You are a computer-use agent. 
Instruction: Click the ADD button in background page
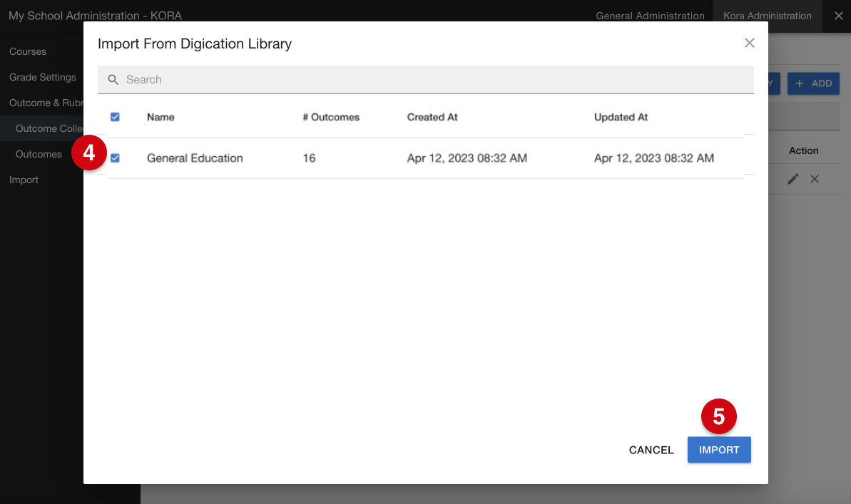(x=814, y=83)
